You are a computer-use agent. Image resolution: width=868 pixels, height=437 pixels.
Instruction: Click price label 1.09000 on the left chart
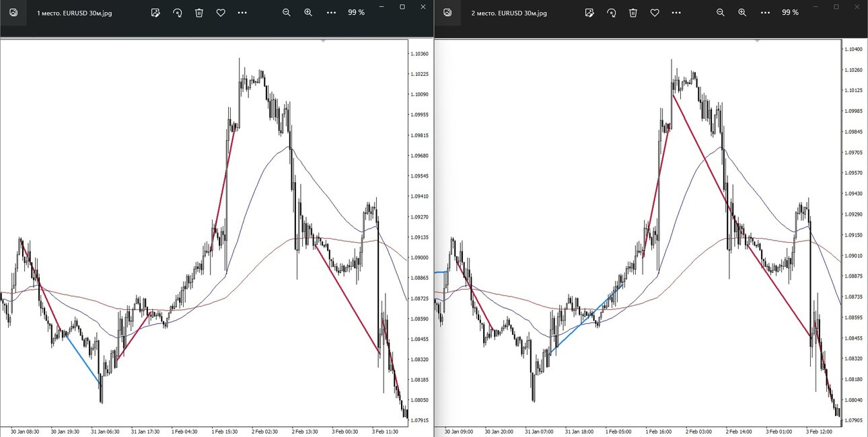(x=420, y=257)
